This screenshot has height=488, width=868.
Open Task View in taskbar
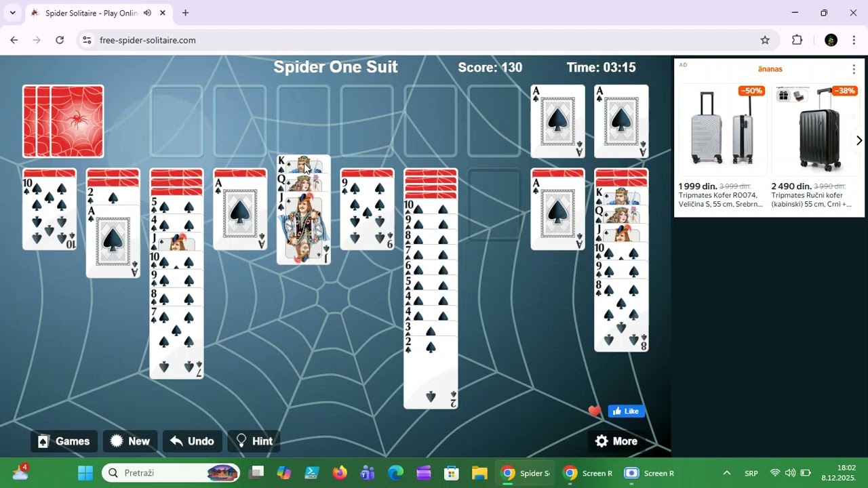tap(256, 473)
